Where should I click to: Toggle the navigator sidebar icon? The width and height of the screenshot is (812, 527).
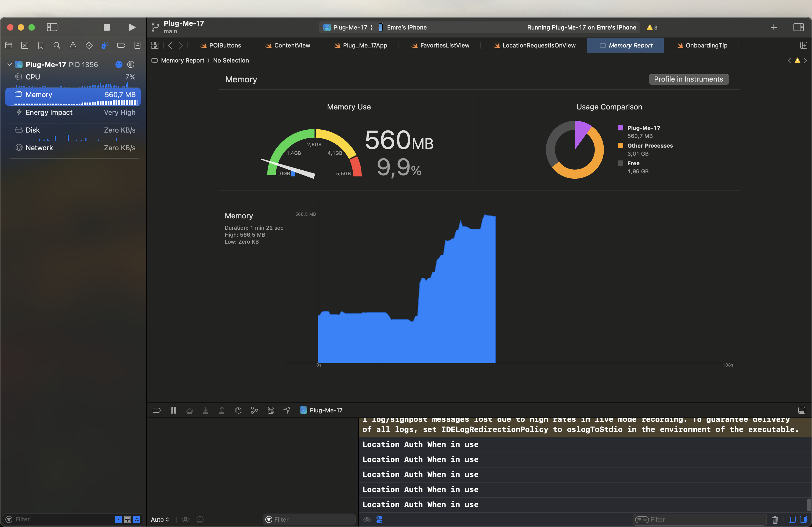(x=52, y=27)
